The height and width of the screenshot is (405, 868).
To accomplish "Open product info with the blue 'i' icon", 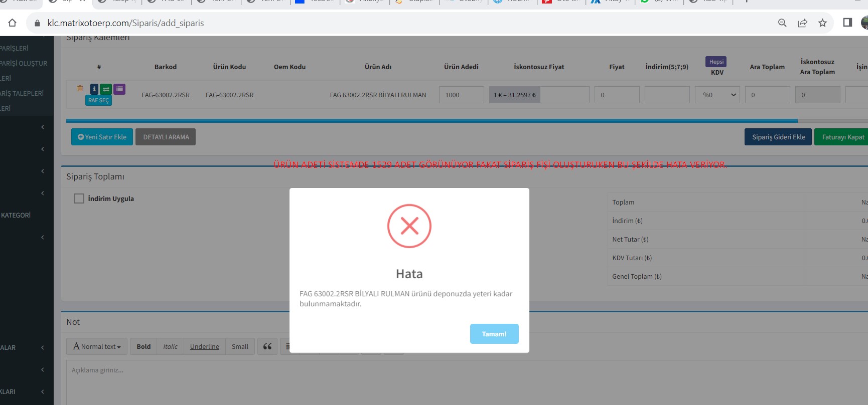I will (94, 89).
